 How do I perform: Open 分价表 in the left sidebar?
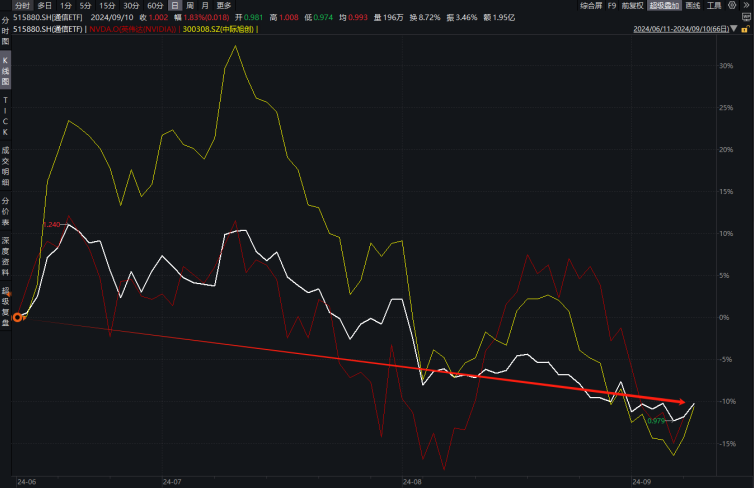point(5,211)
